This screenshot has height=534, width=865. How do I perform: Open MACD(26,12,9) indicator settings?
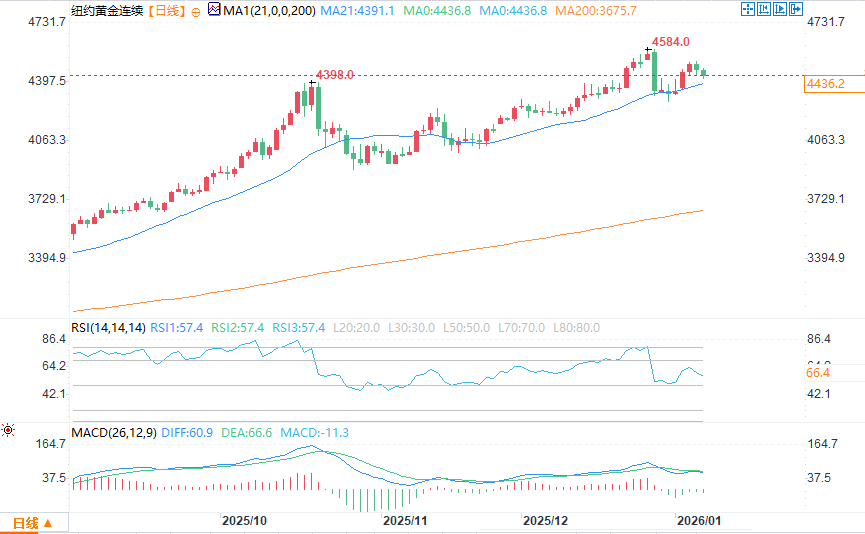click(114, 432)
